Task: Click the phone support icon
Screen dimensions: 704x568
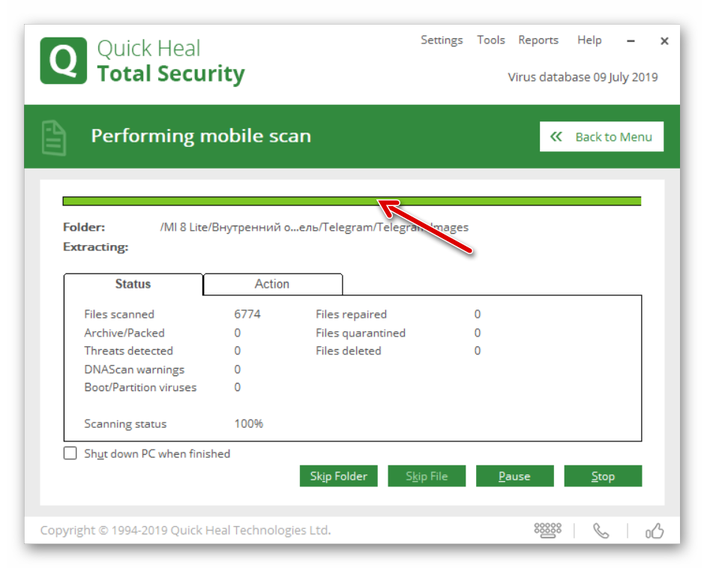Action: tap(601, 531)
